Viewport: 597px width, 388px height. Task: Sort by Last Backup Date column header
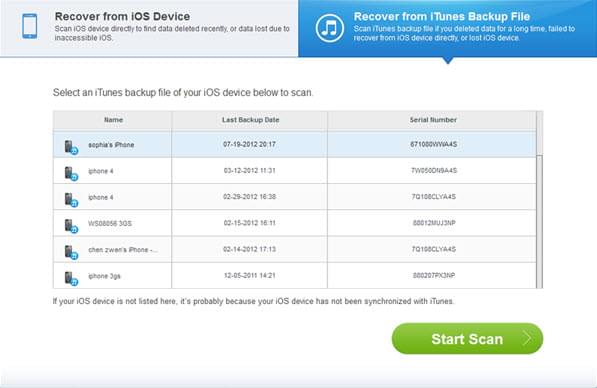250,120
